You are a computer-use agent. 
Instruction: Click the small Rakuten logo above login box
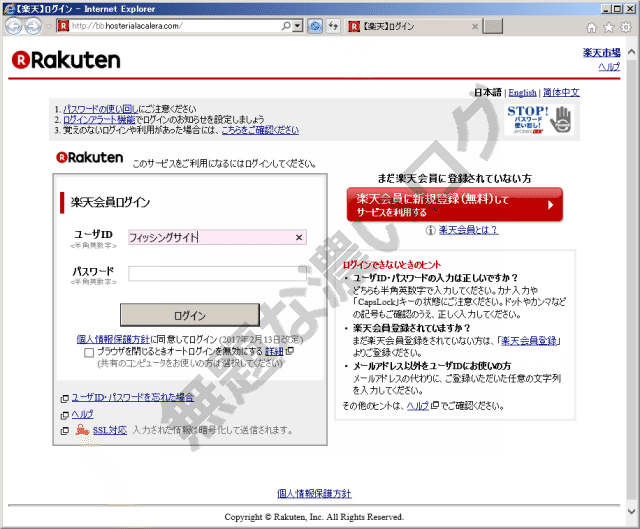click(89, 158)
